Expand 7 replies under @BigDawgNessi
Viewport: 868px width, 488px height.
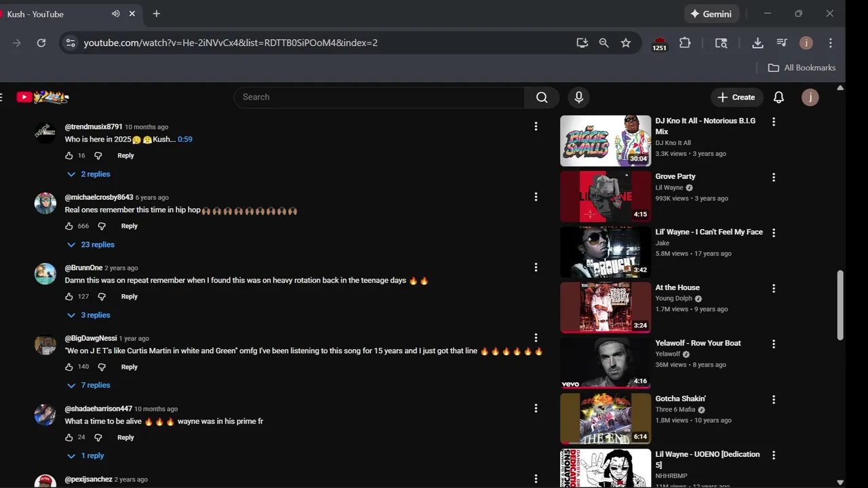(88, 385)
